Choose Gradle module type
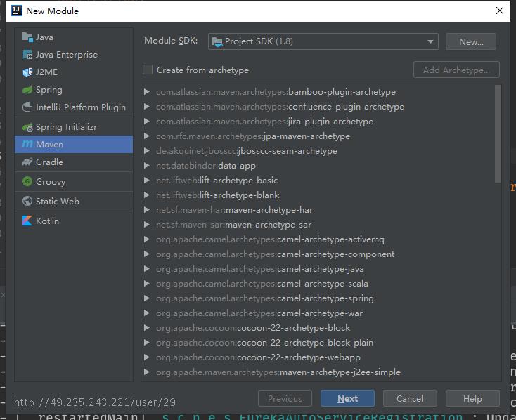Viewport: 516px width, 420px height. pyautogui.click(x=74, y=162)
